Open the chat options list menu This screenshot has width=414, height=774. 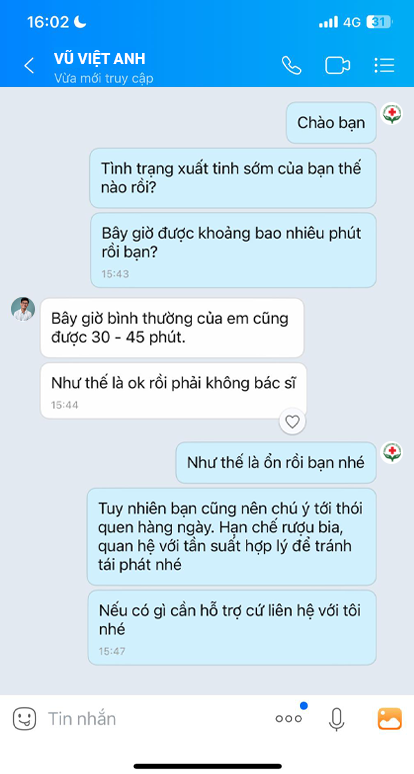tap(384, 65)
